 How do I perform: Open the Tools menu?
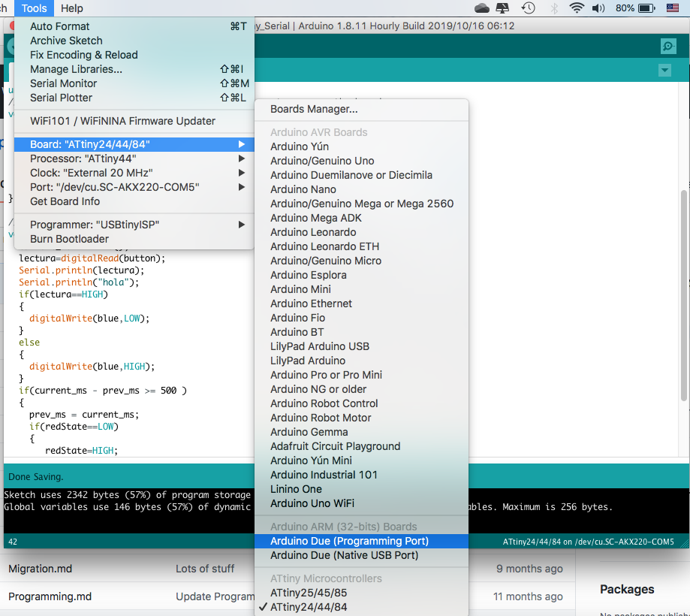[x=34, y=8]
